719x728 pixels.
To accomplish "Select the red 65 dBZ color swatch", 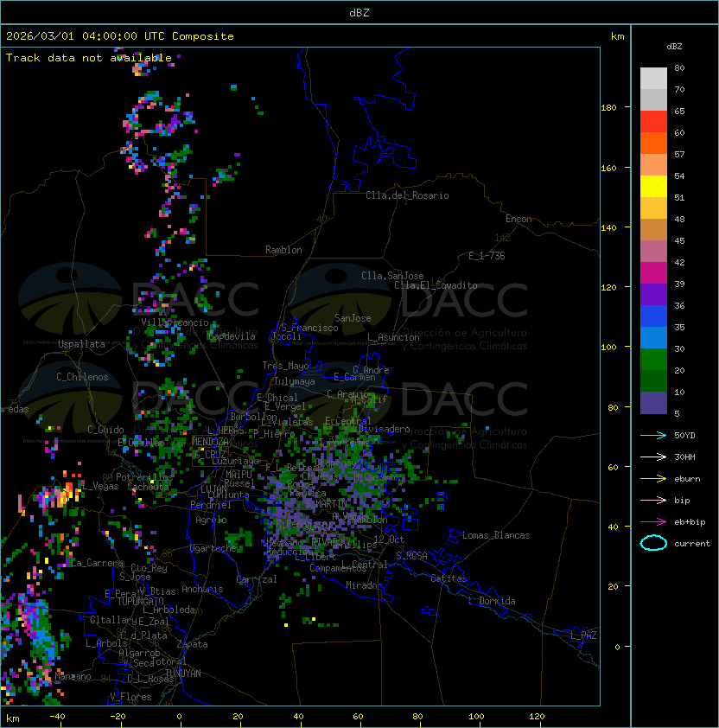I will click(x=653, y=122).
